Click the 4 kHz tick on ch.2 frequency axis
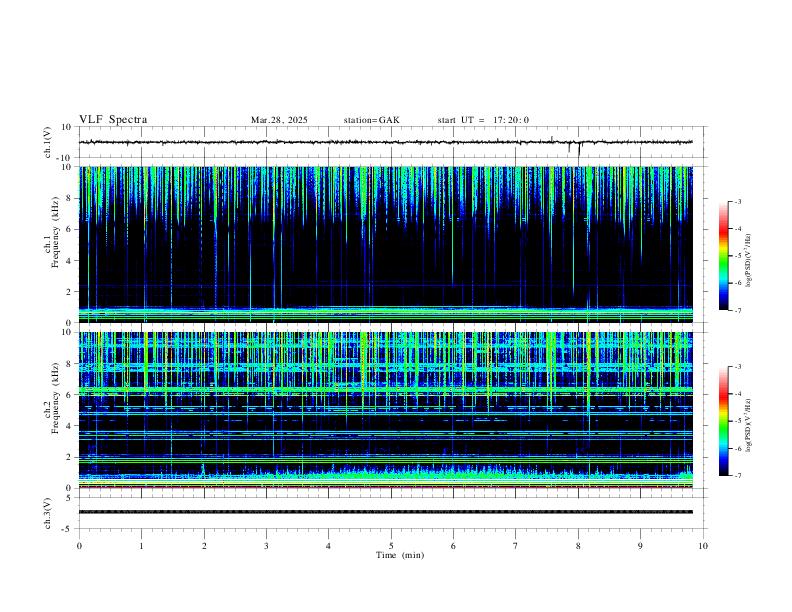 [70, 426]
